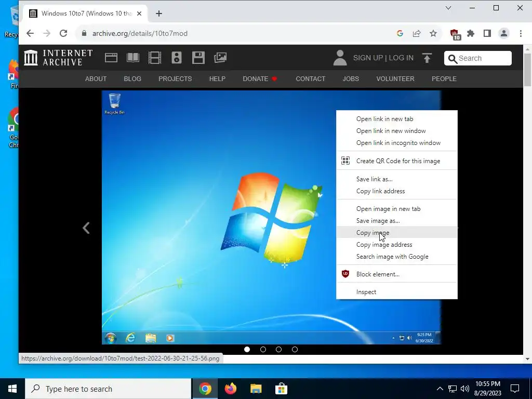The width and height of the screenshot is (532, 399).
Task: Choose Copy image address
Action: 396,245
